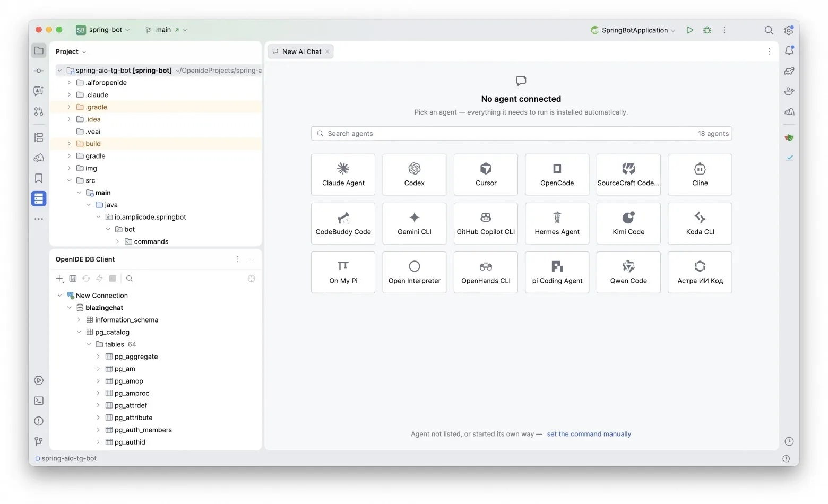Switch to the New AI Chat tab
828x504 pixels.
301,51
